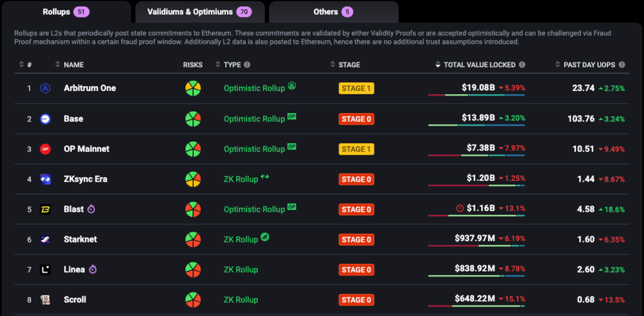Click the Base logo icon
The image size is (644, 316).
tap(45, 119)
